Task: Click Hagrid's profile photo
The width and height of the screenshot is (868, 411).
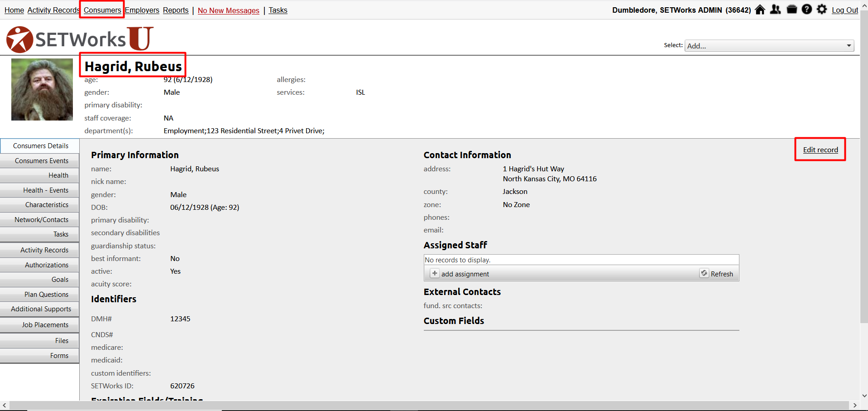Action: coord(42,89)
